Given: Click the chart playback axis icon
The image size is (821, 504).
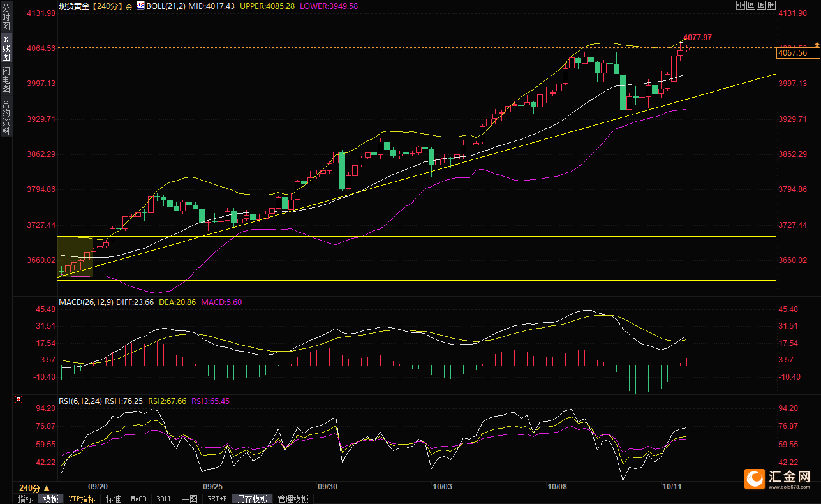Looking at the screenshot, I should click(x=761, y=5).
